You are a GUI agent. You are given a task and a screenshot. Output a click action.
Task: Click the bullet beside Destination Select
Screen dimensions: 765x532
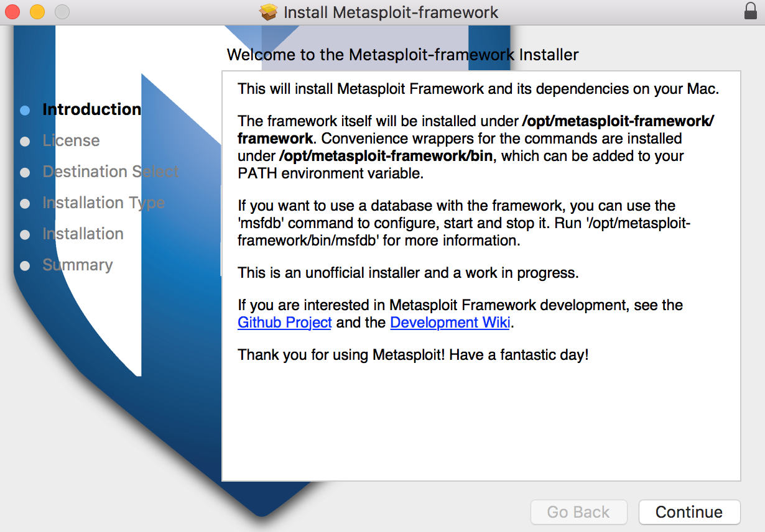pos(25,172)
